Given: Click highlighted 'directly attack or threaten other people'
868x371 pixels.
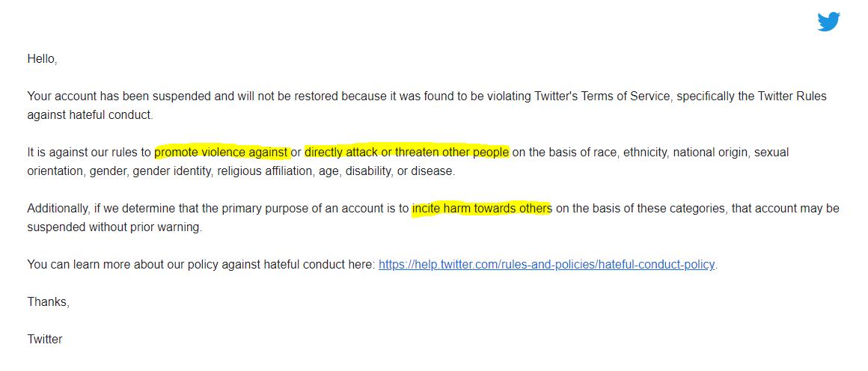Looking at the screenshot, I should coord(406,152).
